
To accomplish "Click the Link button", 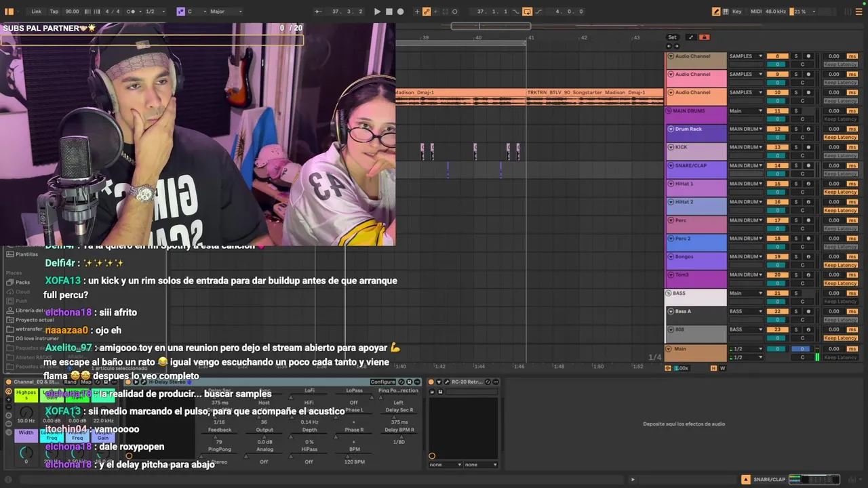I will click(x=37, y=12).
